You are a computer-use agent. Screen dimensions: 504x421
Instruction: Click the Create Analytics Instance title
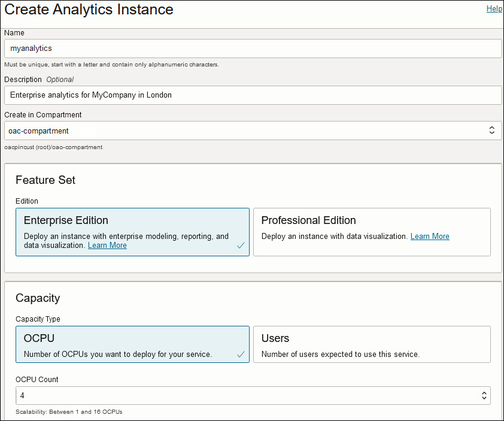89,10
